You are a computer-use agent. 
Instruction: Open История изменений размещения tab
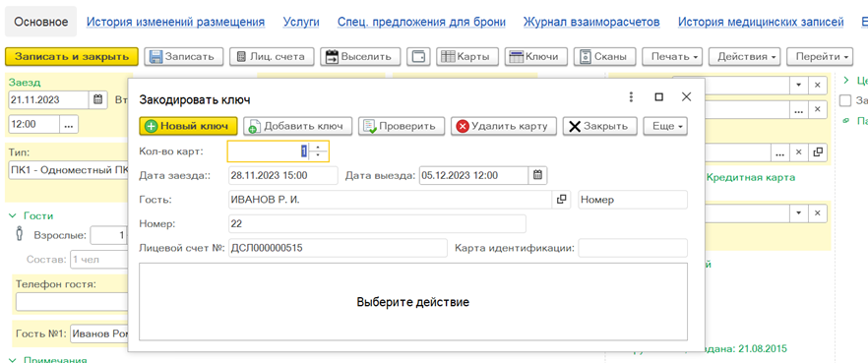tap(175, 22)
